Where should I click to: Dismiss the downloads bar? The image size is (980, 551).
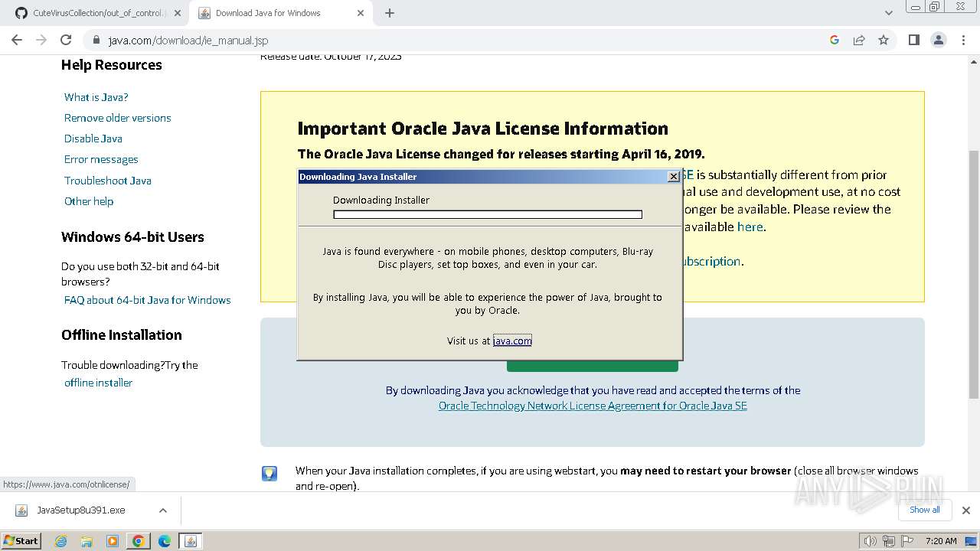click(x=965, y=510)
